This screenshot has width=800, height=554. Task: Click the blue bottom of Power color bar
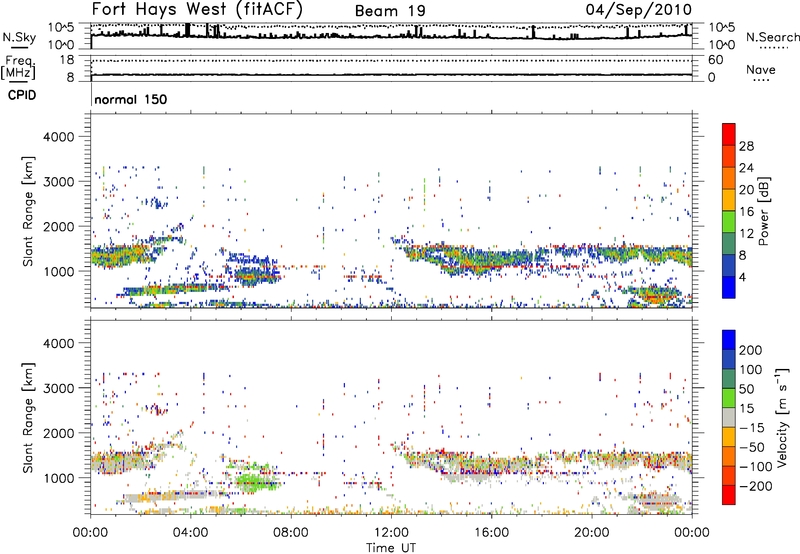(729, 287)
